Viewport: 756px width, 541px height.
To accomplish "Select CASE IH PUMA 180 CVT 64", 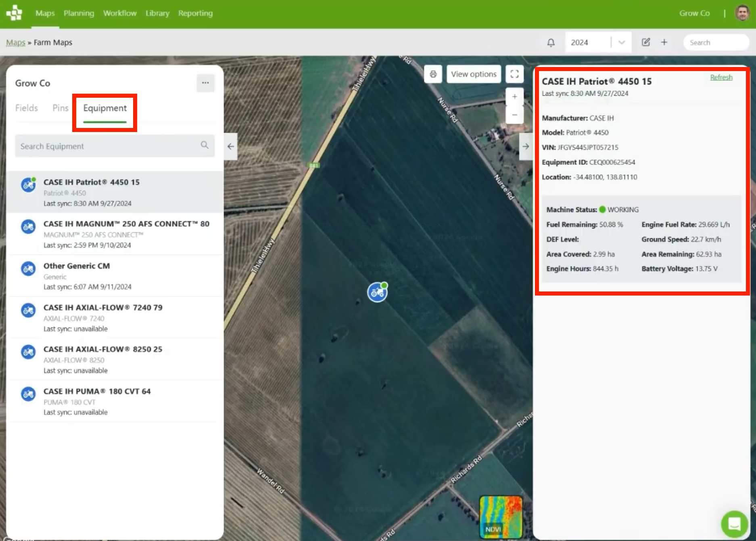I will [x=115, y=401].
